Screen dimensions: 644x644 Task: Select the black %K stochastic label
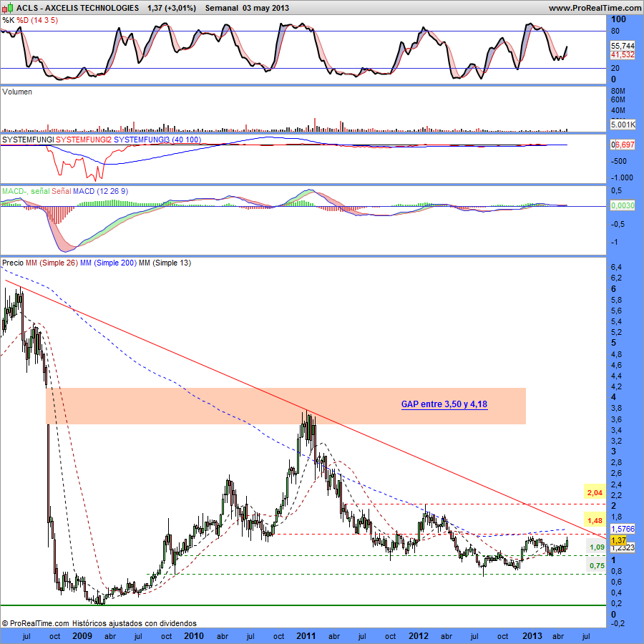tap(8, 20)
